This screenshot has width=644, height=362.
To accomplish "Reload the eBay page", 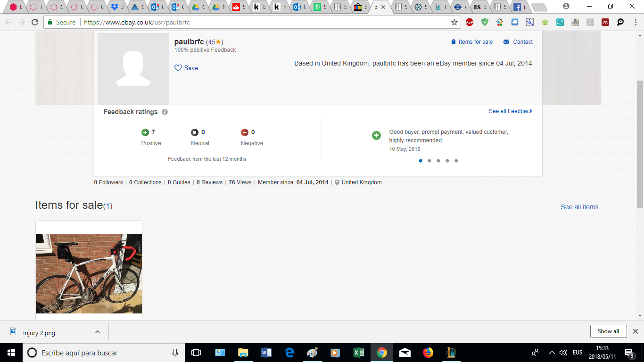I will point(35,22).
